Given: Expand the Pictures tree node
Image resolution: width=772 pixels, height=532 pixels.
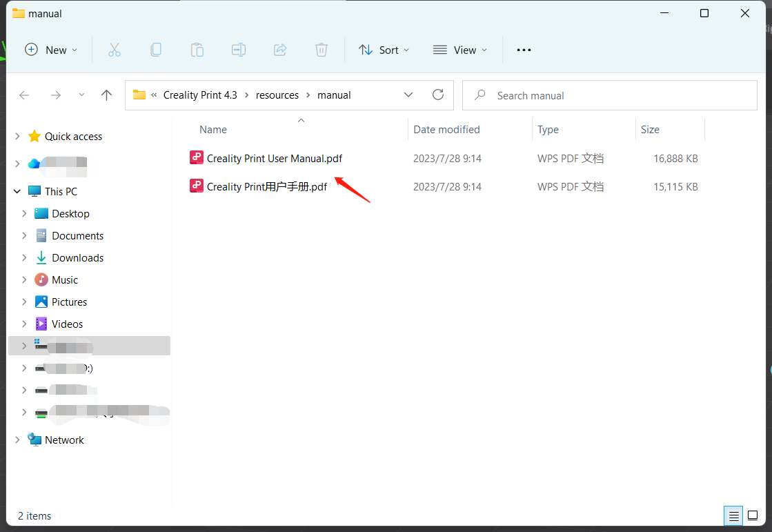Looking at the screenshot, I should (x=24, y=302).
